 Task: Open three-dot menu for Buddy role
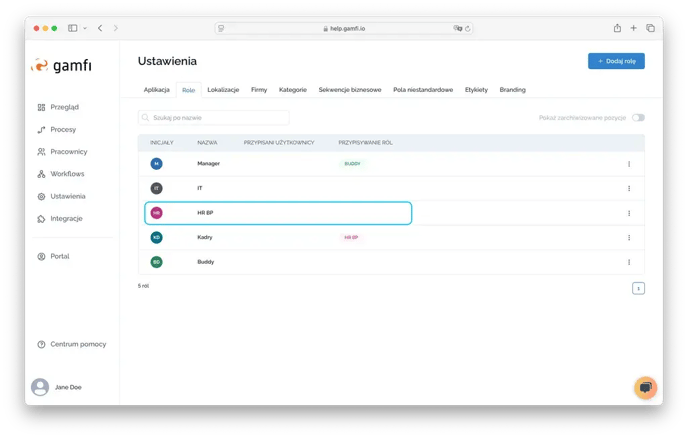629,262
